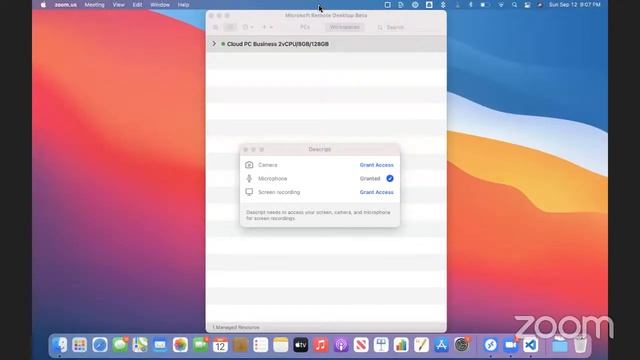Open App Store from the Dock
The width and height of the screenshot is (640, 360).
(x=441, y=345)
